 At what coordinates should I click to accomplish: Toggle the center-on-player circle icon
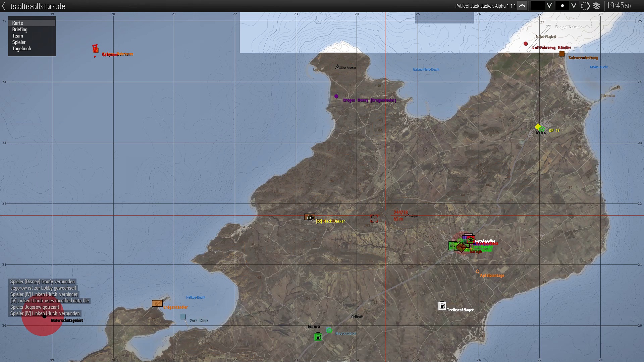585,6
